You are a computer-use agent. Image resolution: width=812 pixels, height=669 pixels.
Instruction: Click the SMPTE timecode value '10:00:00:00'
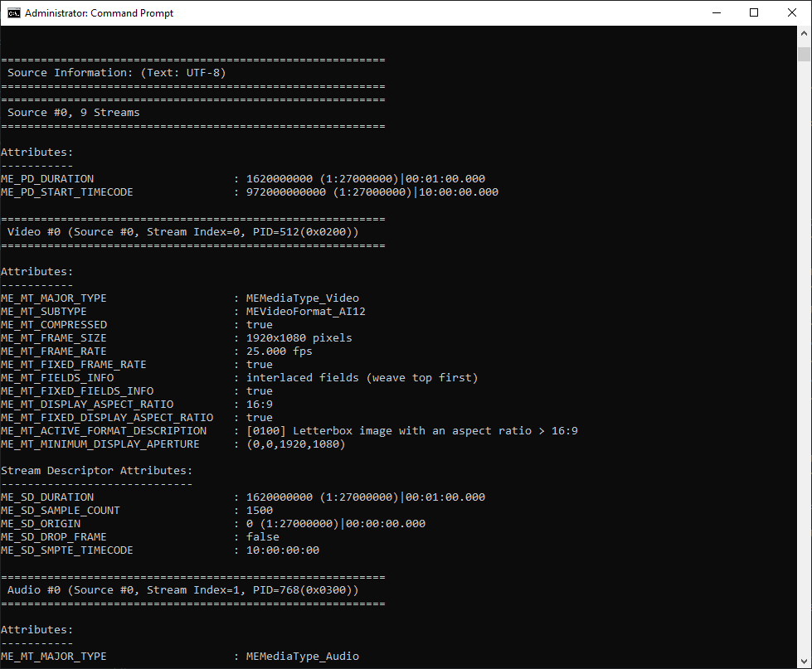pyautogui.click(x=283, y=550)
